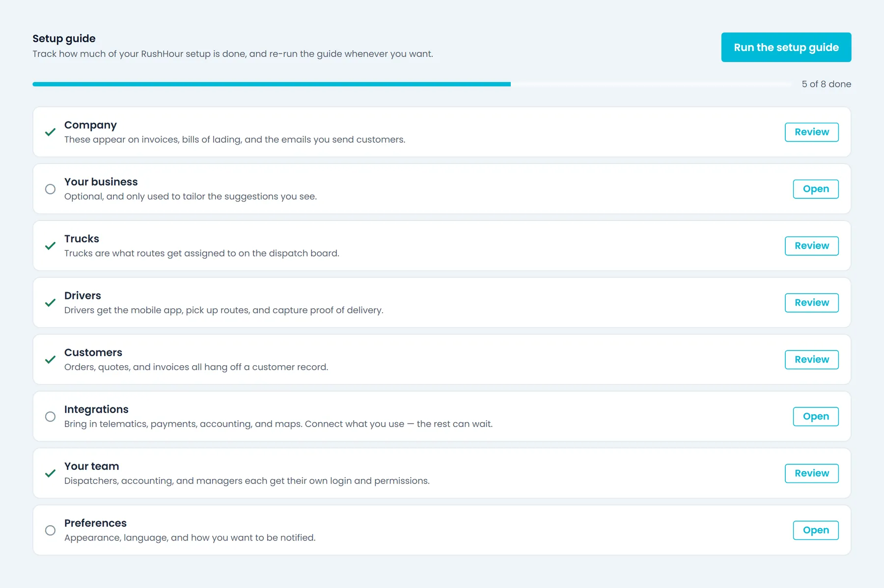This screenshot has height=588, width=884.
Task: Select the 'Integrations' title text
Action: (96, 409)
